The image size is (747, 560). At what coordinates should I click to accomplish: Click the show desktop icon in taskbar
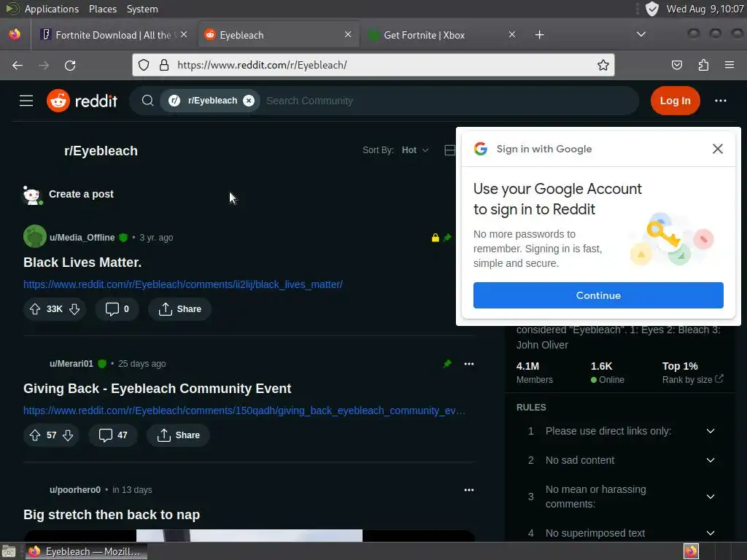tap(9, 551)
